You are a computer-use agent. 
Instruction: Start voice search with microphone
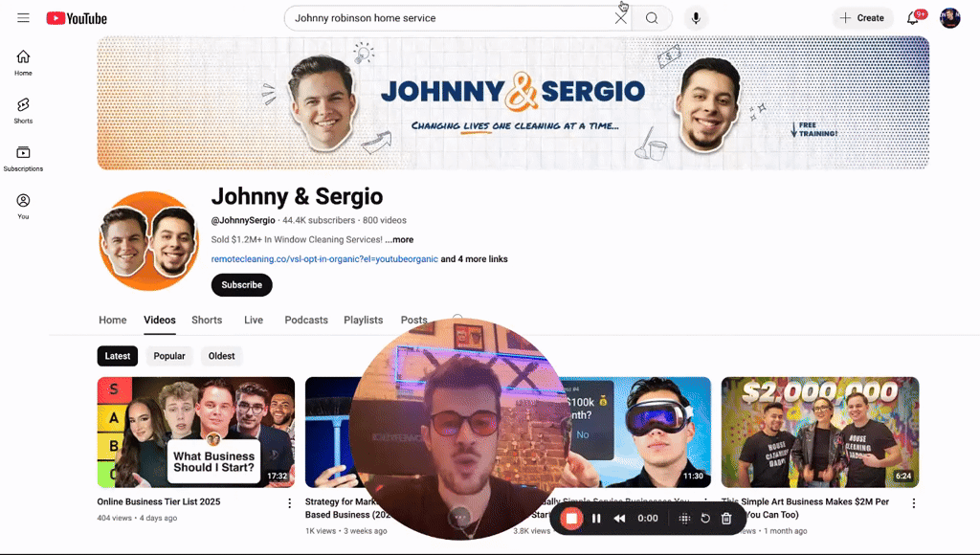click(x=696, y=18)
